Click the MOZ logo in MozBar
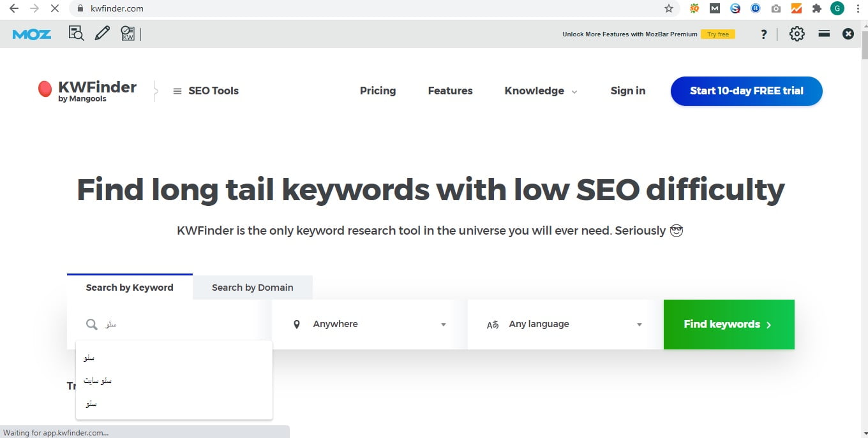 pyautogui.click(x=32, y=34)
